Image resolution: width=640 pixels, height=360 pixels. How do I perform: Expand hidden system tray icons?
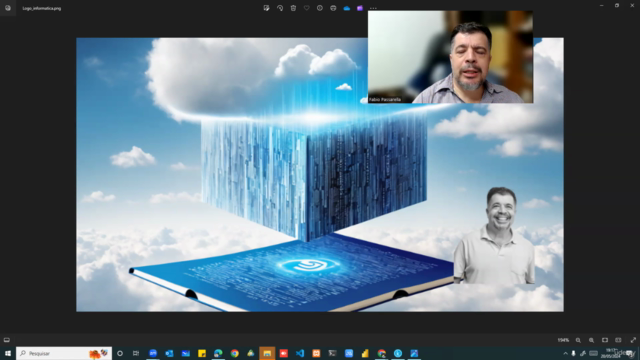(x=565, y=353)
